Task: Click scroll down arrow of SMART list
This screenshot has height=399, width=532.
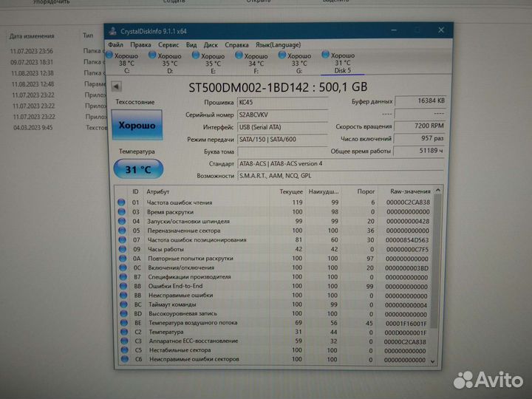Action: [433, 361]
